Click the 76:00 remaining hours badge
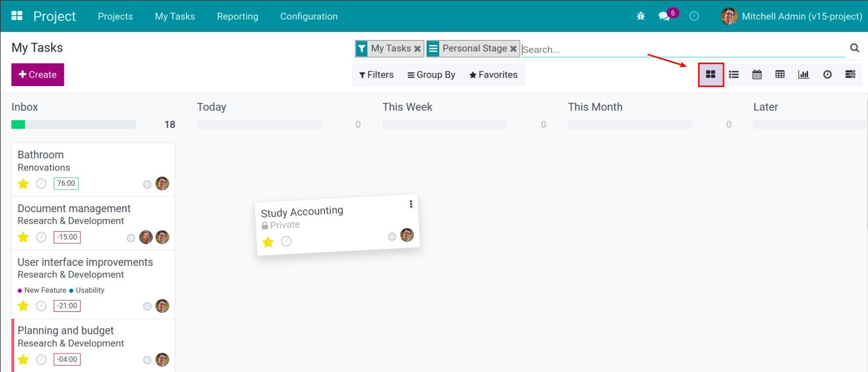 [66, 183]
